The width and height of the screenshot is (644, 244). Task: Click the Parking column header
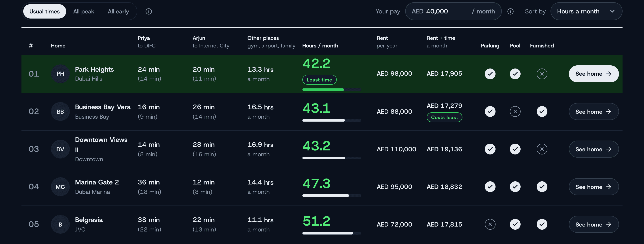tap(490, 46)
